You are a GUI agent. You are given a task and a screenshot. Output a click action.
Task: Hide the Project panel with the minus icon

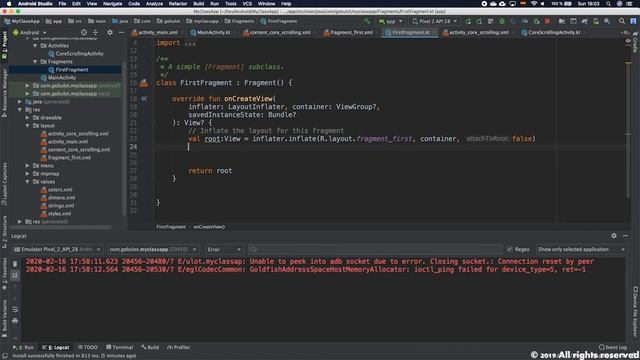click(x=121, y=32)
